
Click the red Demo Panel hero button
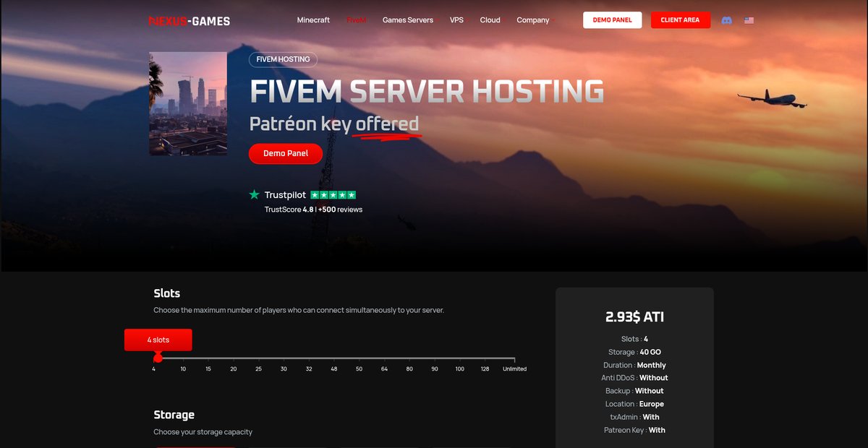(x=286, y=153)
